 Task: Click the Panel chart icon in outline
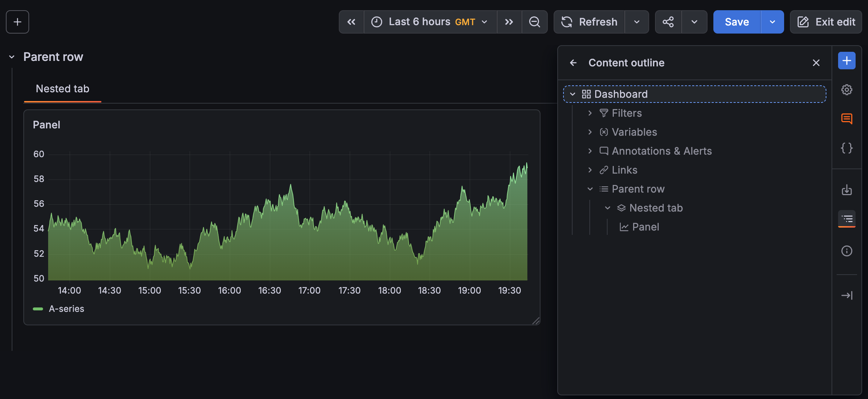[x=624, y=227]
